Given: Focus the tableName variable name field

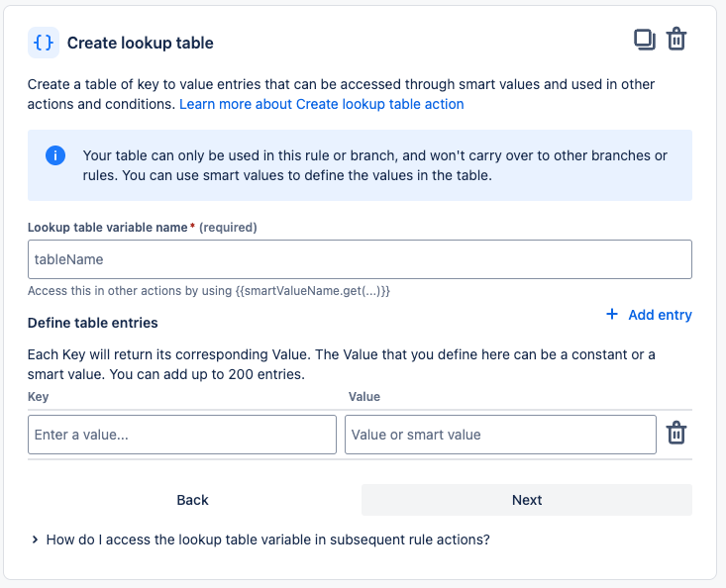Looking at the screenshot, I should 360,259.
